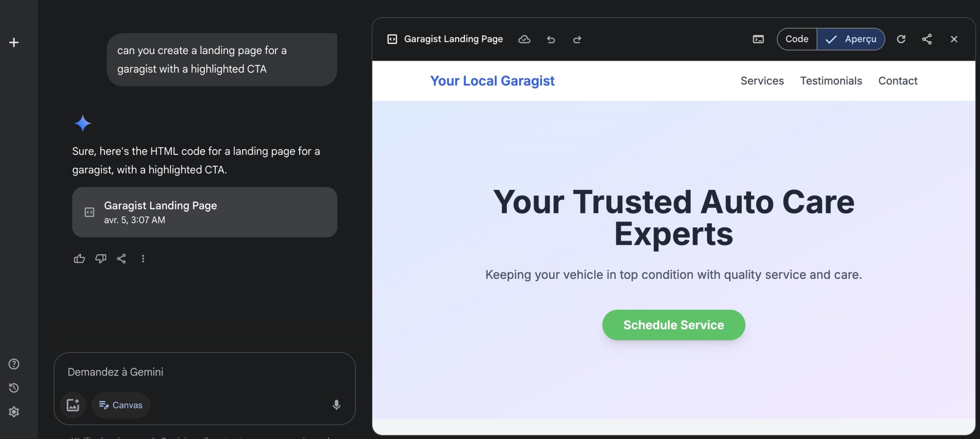Open the Garagist Landing Page card
This screenshot has height=439, width=980.
point(204,212)
